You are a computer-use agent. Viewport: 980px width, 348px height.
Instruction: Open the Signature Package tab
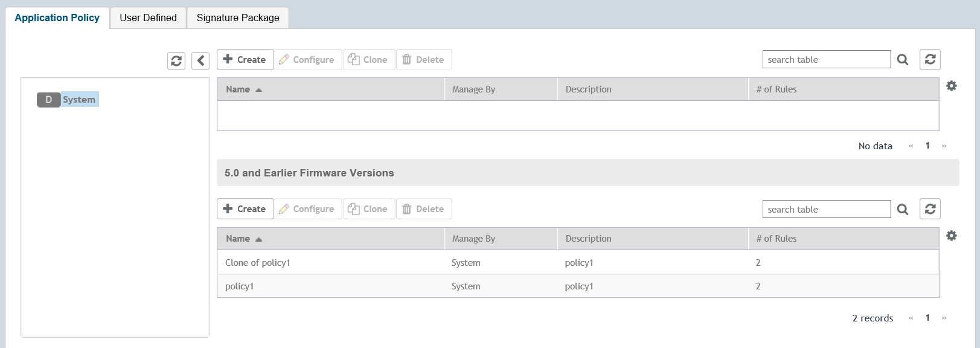[238, 18]
